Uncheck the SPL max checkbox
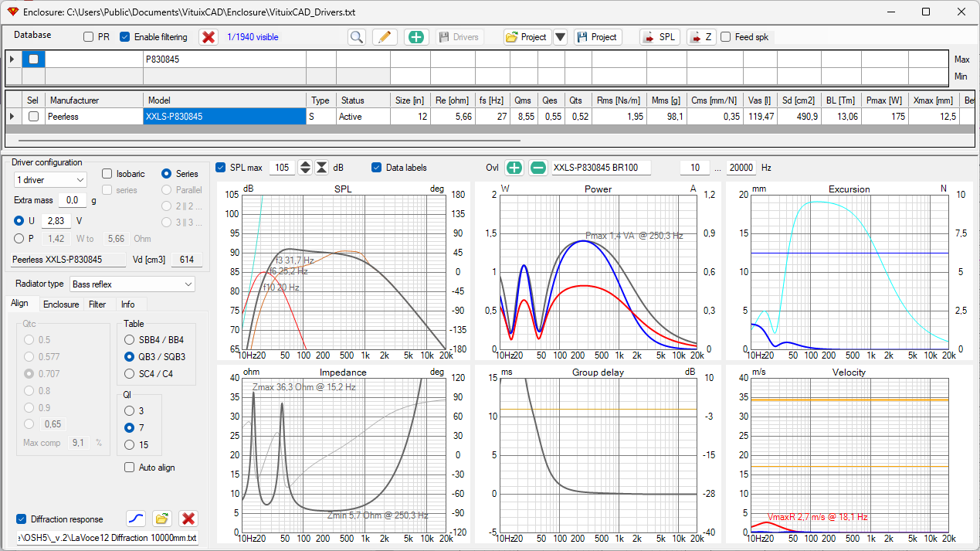 [221, 168]
